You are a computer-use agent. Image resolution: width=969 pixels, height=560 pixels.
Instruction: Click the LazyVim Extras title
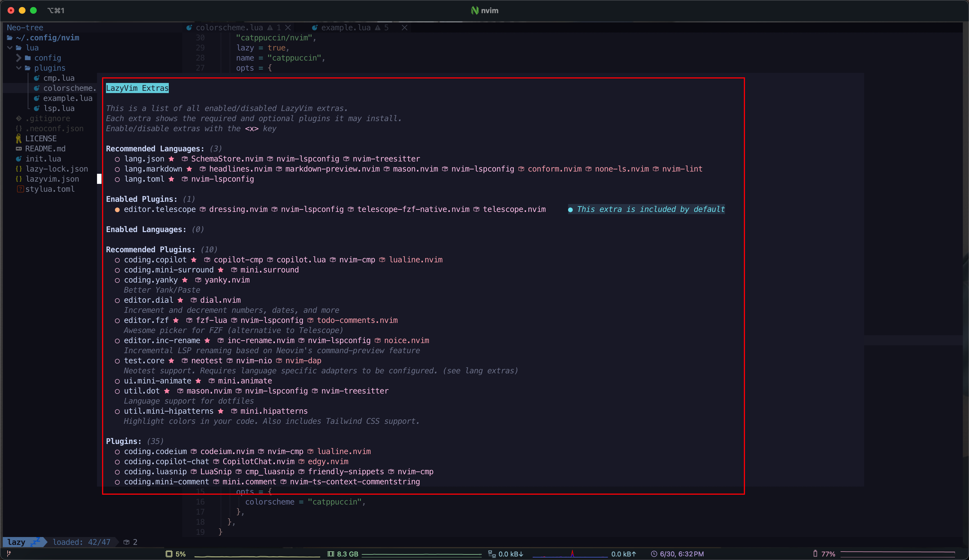pyautogui.click(x=137, y=88)
